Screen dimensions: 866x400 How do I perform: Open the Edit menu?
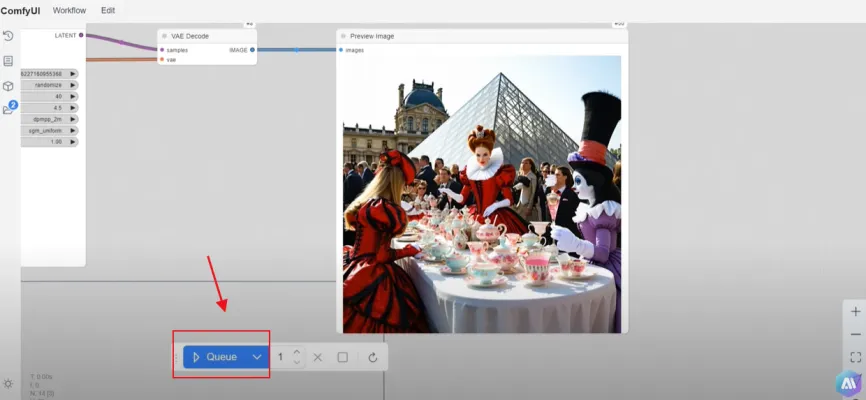[108, 10]
